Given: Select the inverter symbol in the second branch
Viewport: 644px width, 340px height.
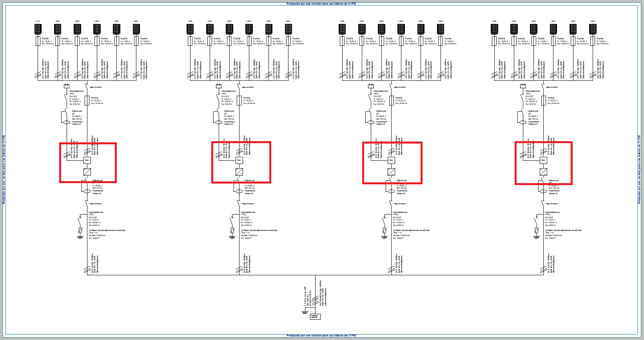Looking at the screenshot, I should pos(239,172).
